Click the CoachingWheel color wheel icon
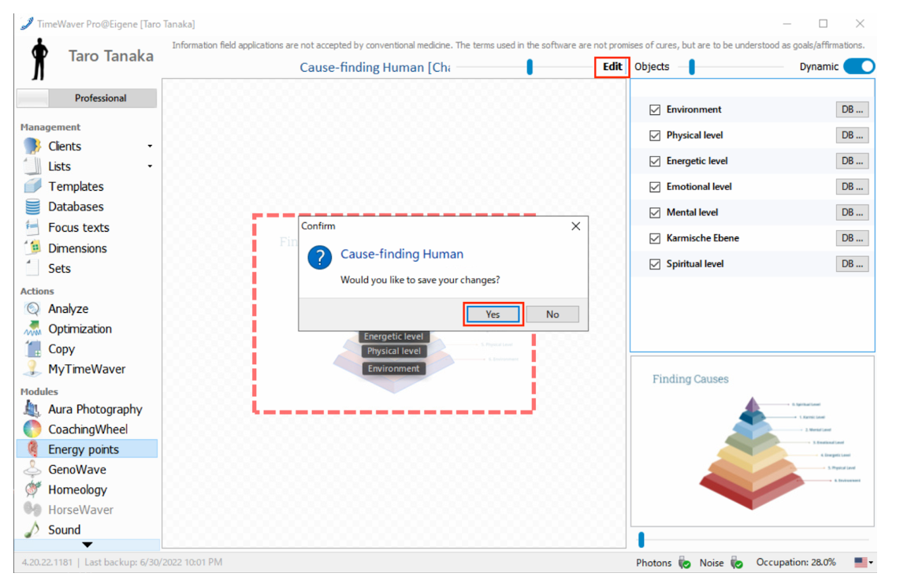Viewport: 911px width, 588px height. [x=32, y=429]
